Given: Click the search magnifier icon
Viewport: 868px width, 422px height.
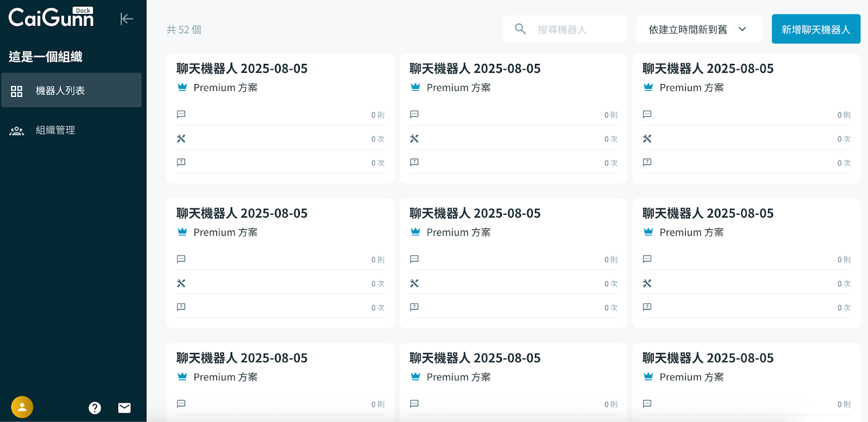Looking at the screenshot, I should click(x=520, y=29).
